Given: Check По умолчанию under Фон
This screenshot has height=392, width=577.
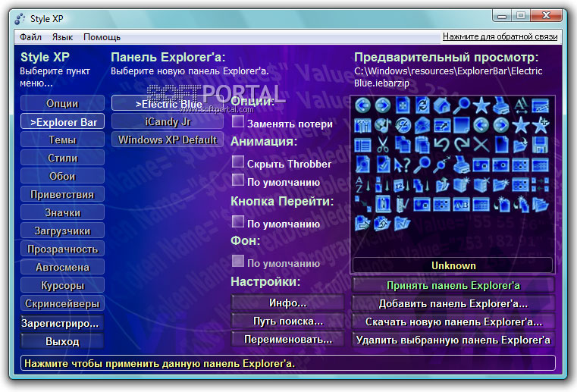Looking at the screenshot, I should tap(238, 261).
